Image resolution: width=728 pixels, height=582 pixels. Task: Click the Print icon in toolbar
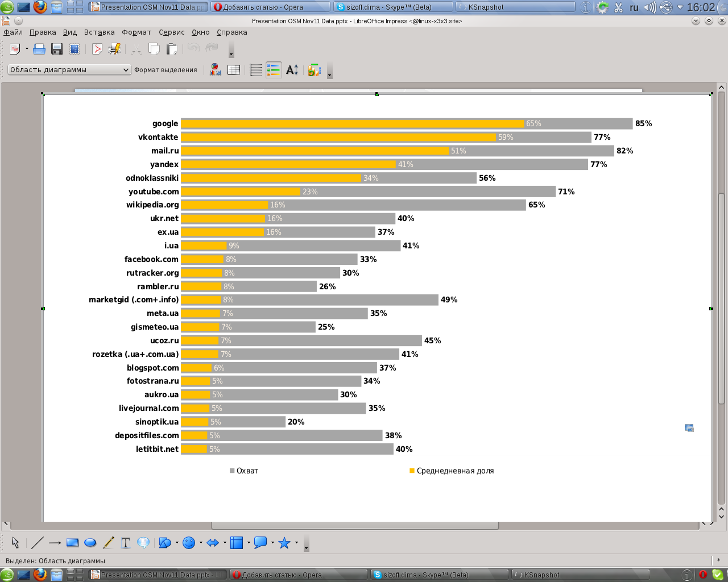[x=39, y=49]
